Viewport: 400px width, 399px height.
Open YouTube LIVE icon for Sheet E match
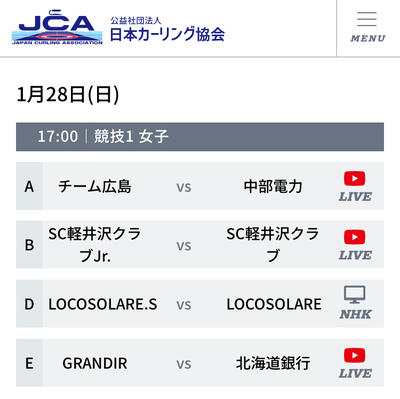pyautogui.click(x=355, y=363)
